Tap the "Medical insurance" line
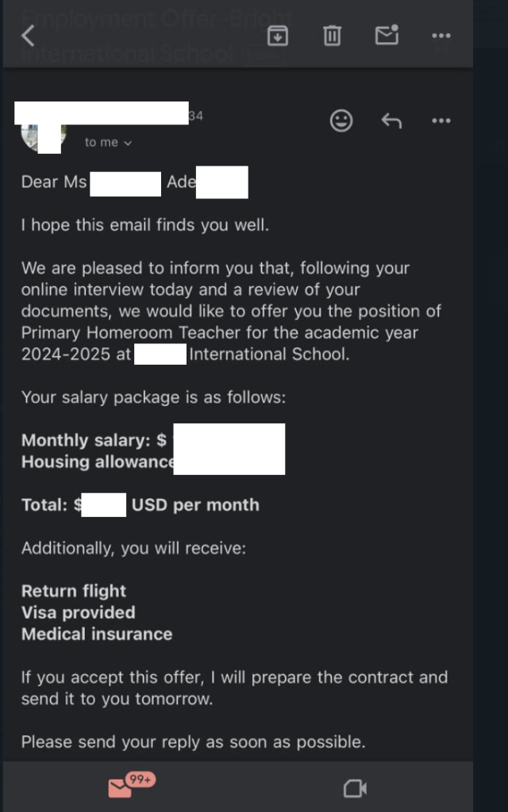The width and height of the screenshot is (508, 812). 97,634
